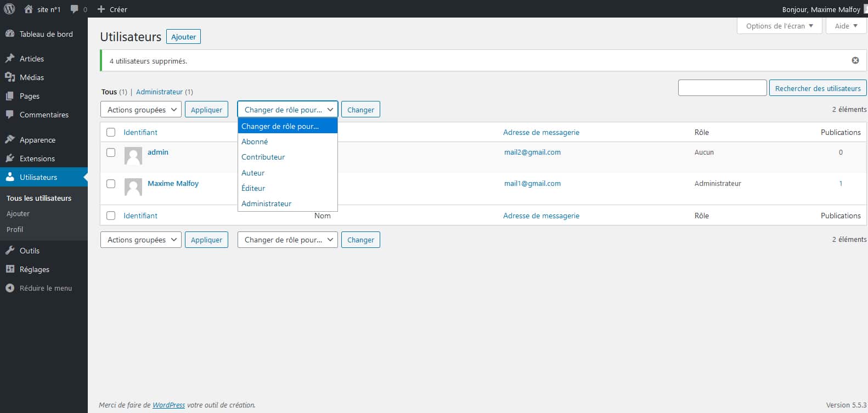The height and width of the screenshot is (413, 868).
Task: Click bottom Appliquer button
Action: (206, 240)
